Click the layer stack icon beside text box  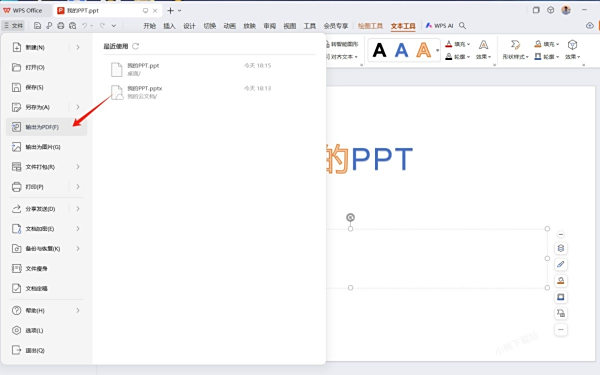(561, 248)
